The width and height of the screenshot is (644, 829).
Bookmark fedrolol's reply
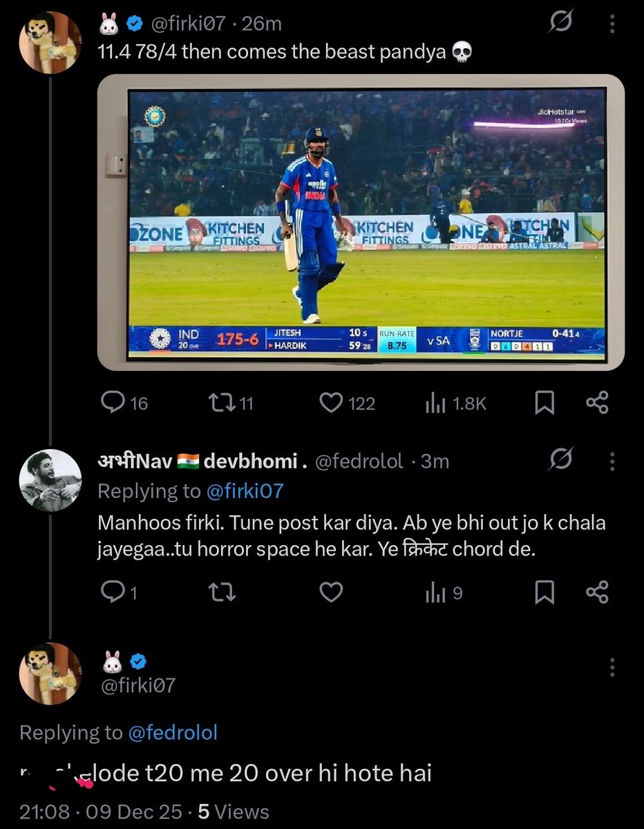pyautogui.click(x=544, y=593)
